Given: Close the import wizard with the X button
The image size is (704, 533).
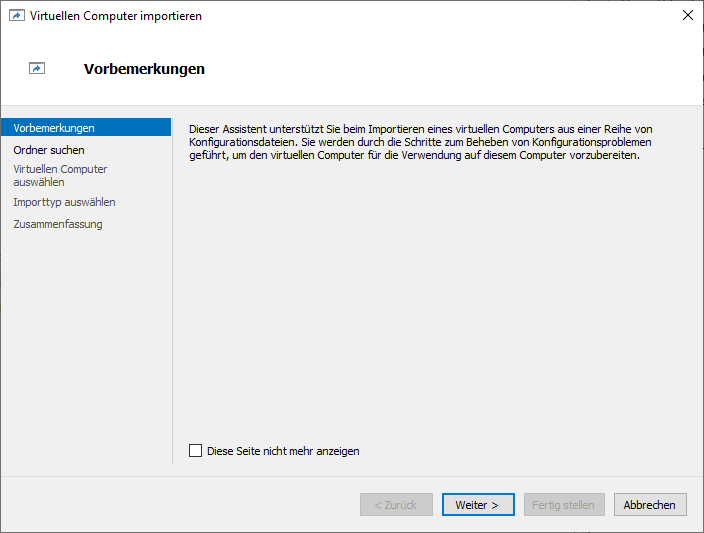Looking at the screenshot, I should pyautogui.click(x=687, y=15).
